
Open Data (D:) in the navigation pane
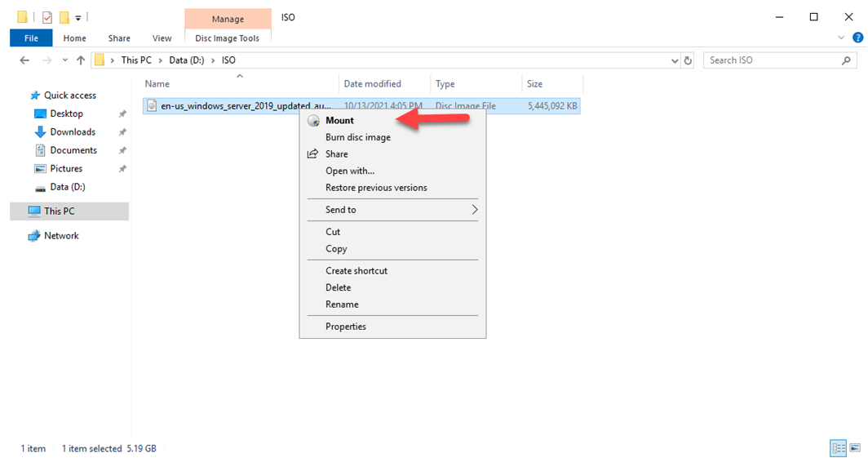[68, 187]
